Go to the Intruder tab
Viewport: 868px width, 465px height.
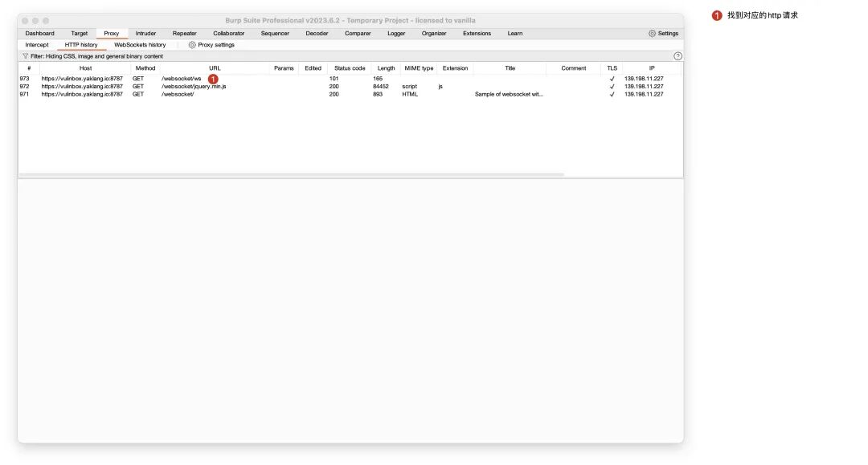[145, 34]
